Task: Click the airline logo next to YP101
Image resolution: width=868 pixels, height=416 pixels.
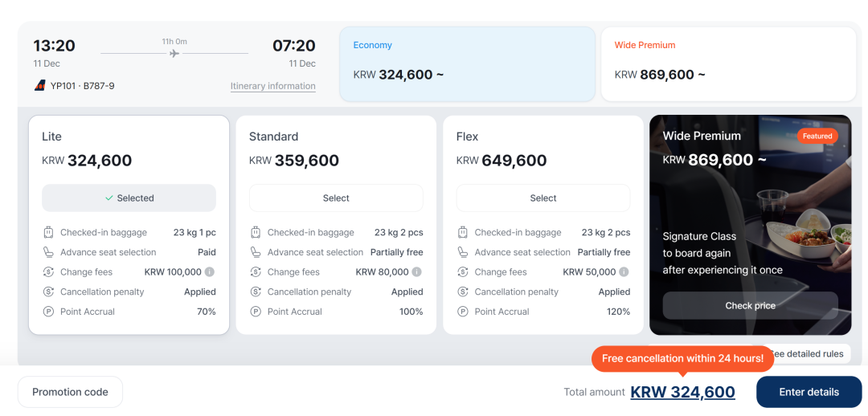Action: [x=39, y=86]
